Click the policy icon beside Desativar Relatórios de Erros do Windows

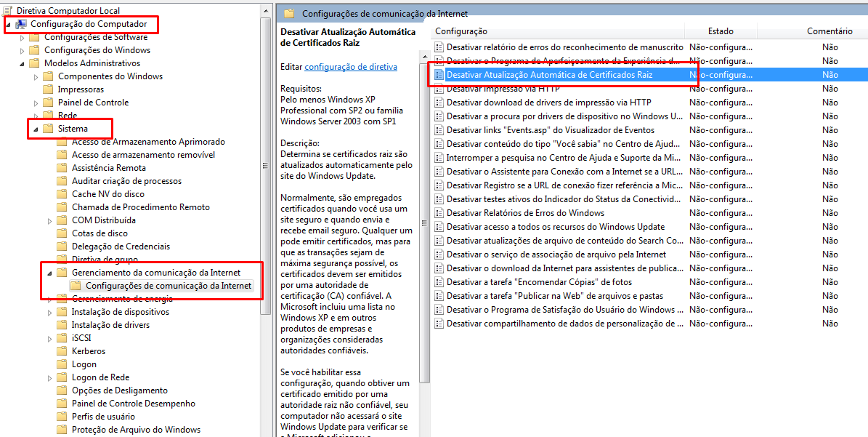pos(439,213)
